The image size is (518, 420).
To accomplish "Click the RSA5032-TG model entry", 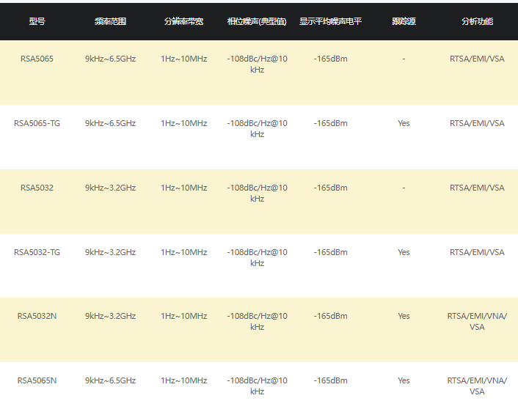I will 37,252.
